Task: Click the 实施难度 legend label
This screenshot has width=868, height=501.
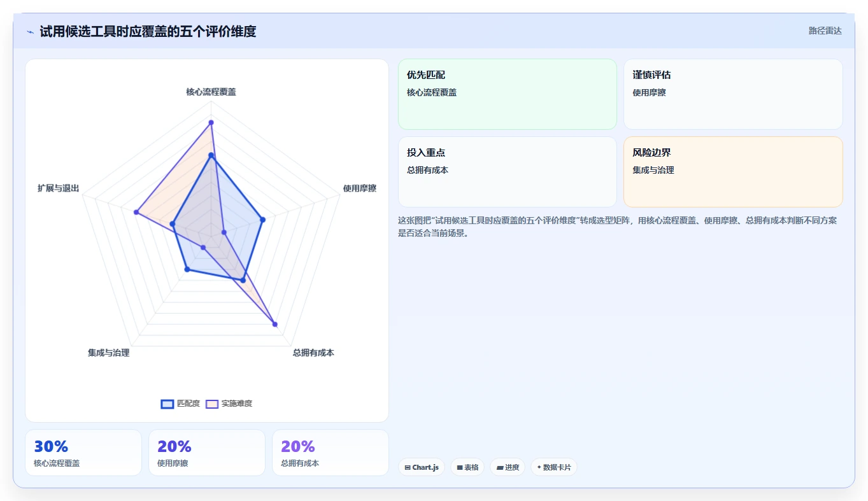Action: point(236,404)
